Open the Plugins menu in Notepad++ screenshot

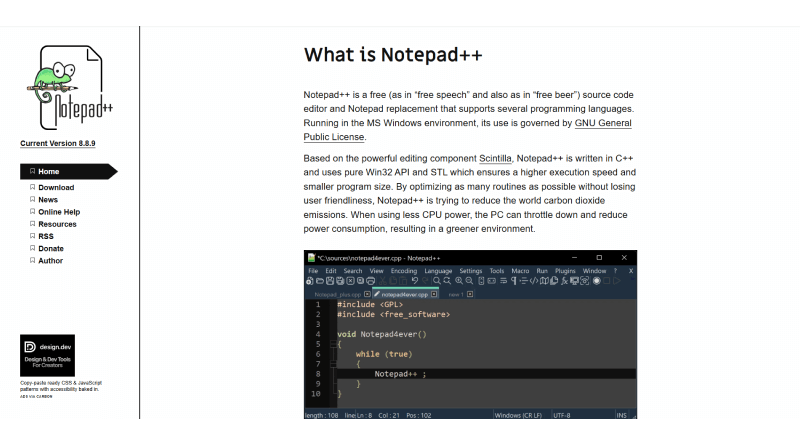coord(565,271)
